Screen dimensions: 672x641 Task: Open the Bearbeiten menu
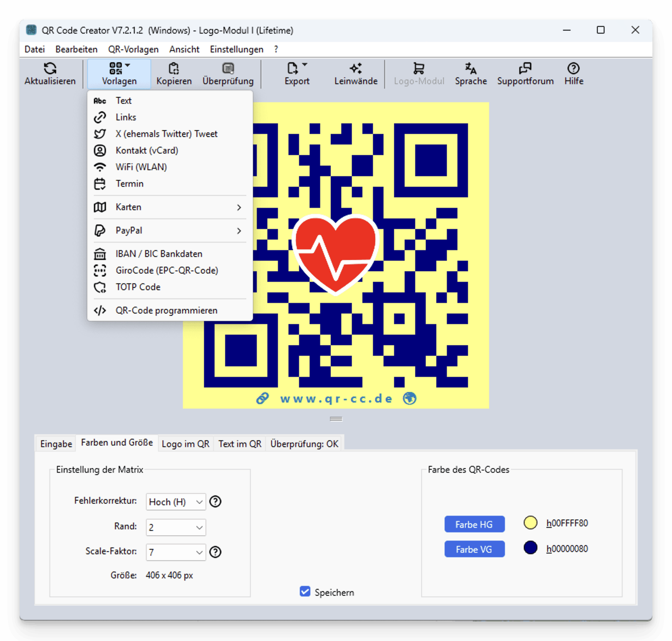point(76,49)
